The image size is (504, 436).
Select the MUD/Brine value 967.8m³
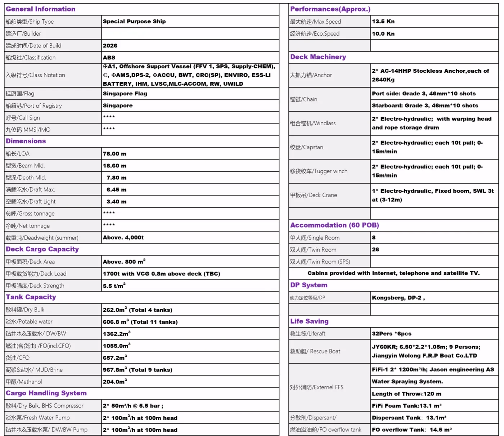pos(138,369)
